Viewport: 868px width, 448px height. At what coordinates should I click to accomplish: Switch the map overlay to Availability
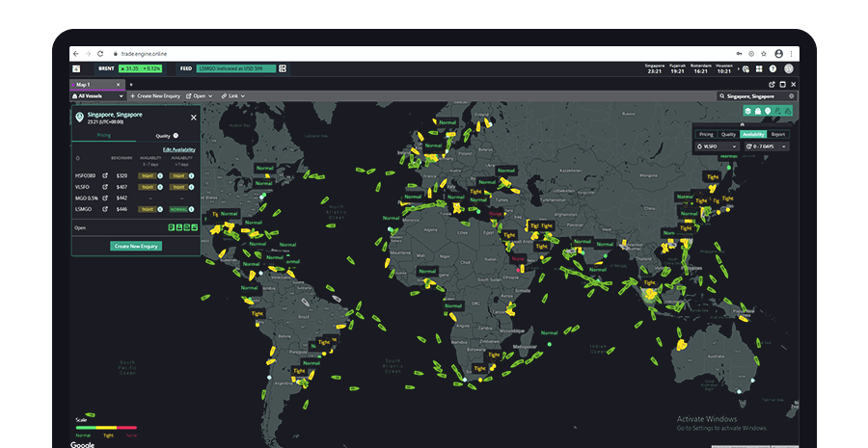click(753, 134)
